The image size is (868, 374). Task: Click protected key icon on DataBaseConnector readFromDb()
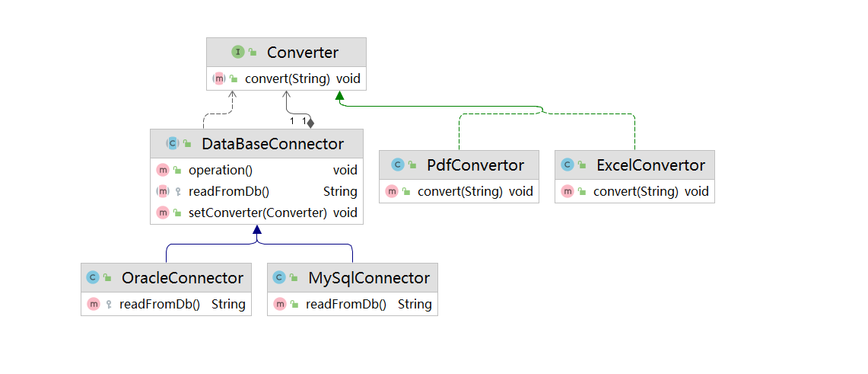[x=178, y=192]
